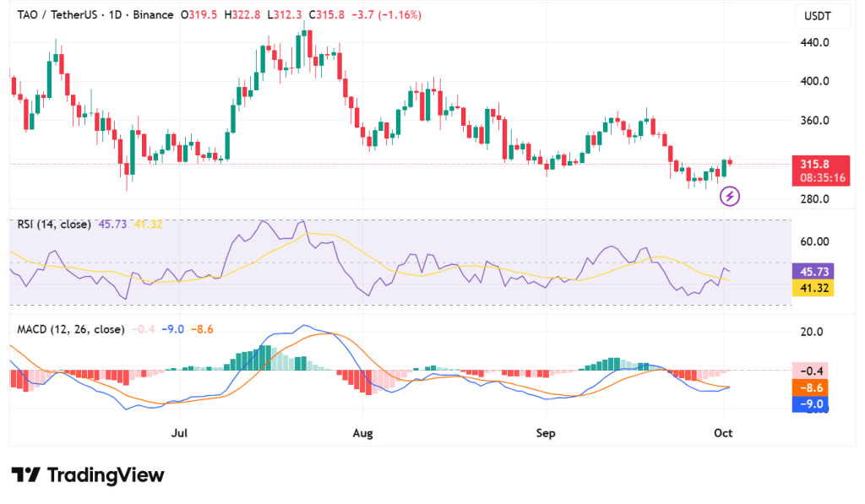Click the O319.5 open price value
The height and width of the screenshot is (504, 865).
point(199,15)
